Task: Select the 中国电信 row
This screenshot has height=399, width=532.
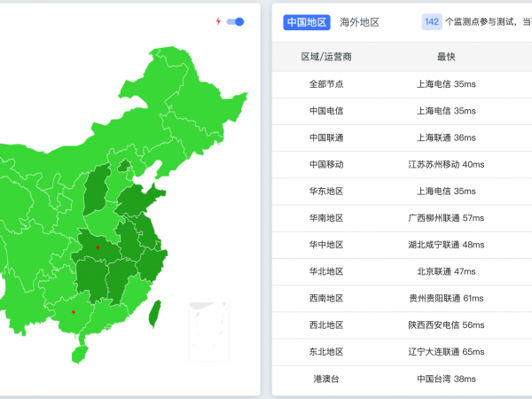Action: click(x=326, y=111)
